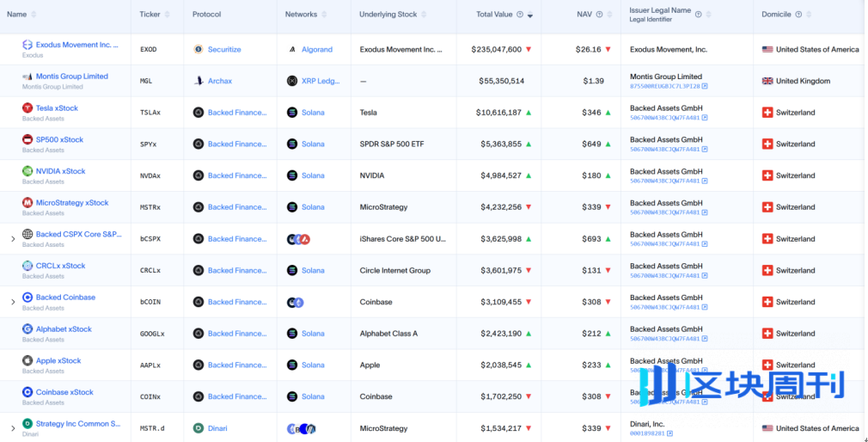Screen dimensions: 868x442
Task: Open the Securitize protocol link
Action: pyautogui.click(x=224, y=49)
